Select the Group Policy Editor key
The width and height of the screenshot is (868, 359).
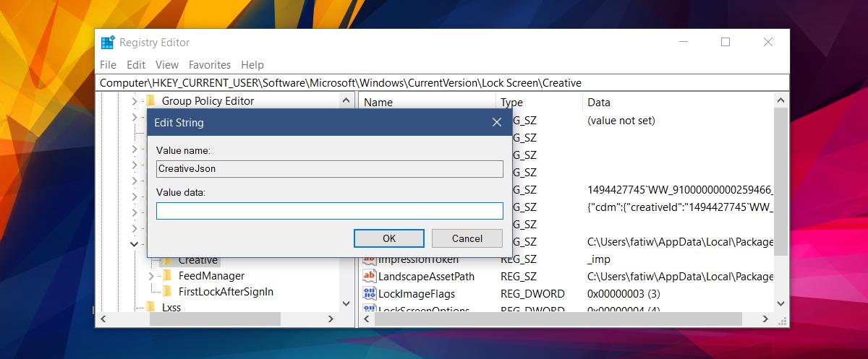click(208, 101)
